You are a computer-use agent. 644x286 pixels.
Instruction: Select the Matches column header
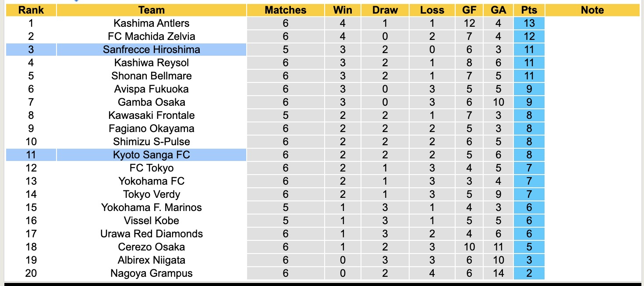pyautogui.click(x=286, y=10)
